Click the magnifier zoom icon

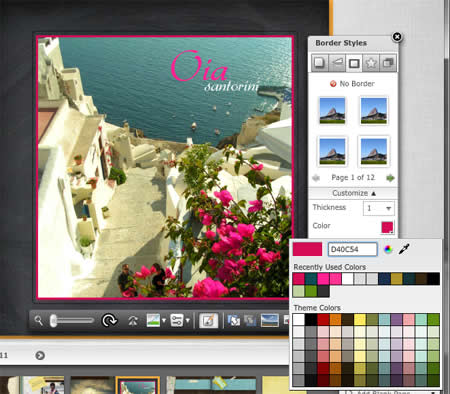[39, 321]
